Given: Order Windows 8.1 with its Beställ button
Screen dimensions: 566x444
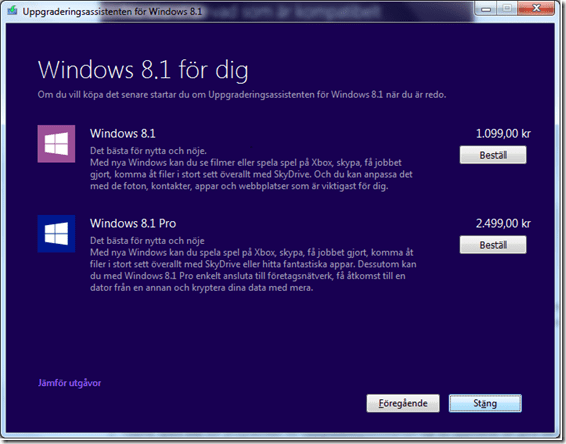Looking at the screenshot, I should click(x=493, y=155).
